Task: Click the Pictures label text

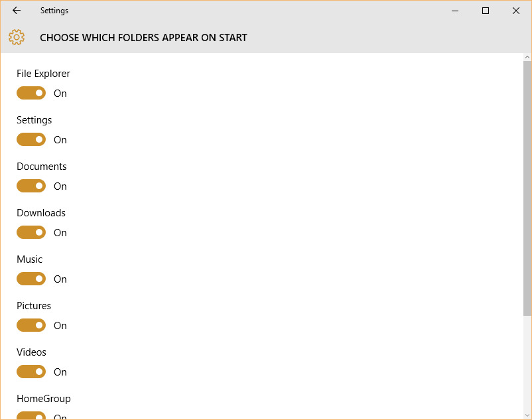Action: 34,306
